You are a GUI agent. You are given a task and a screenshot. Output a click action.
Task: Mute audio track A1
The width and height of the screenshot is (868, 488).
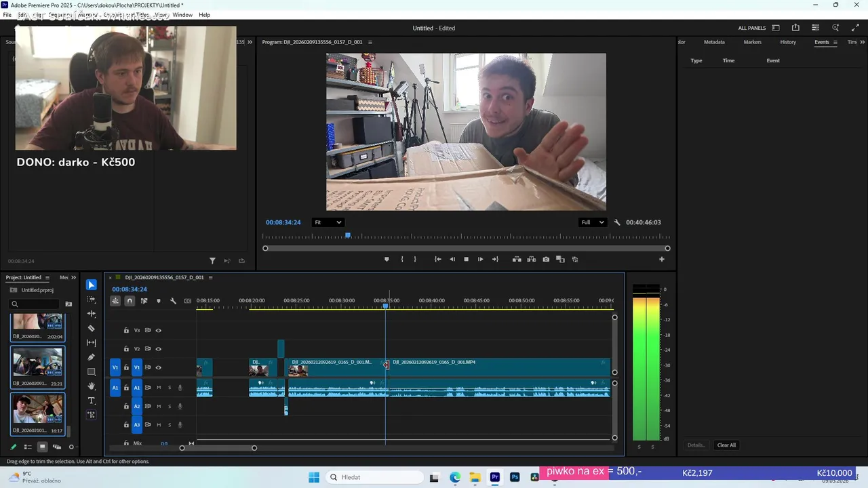pos(159,388)
